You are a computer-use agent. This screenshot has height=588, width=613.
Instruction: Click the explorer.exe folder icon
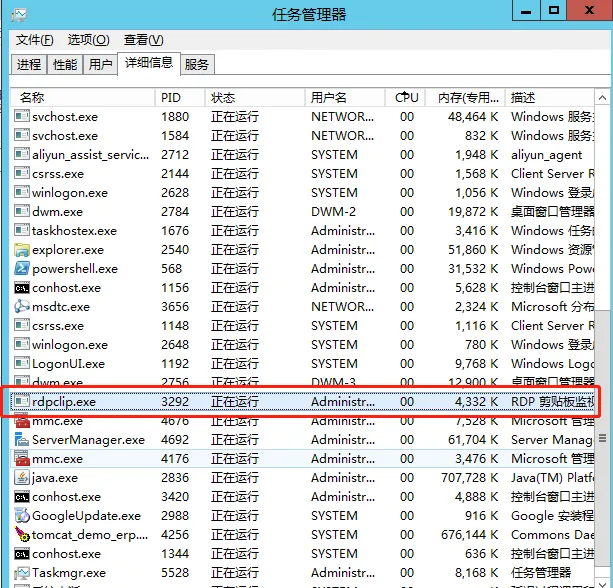pyautogui.click(x=22, y=249)
